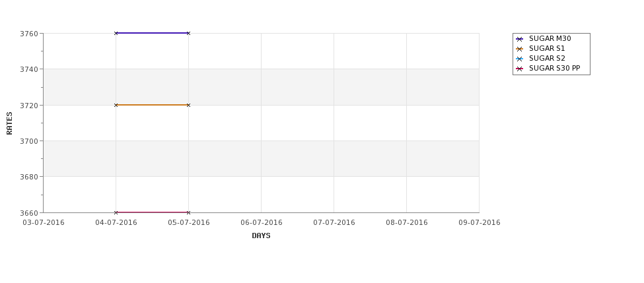Click the 3760 data point on 05-07-2016
The height and width of the screenshot is (283, 644).
coord(188,33)
